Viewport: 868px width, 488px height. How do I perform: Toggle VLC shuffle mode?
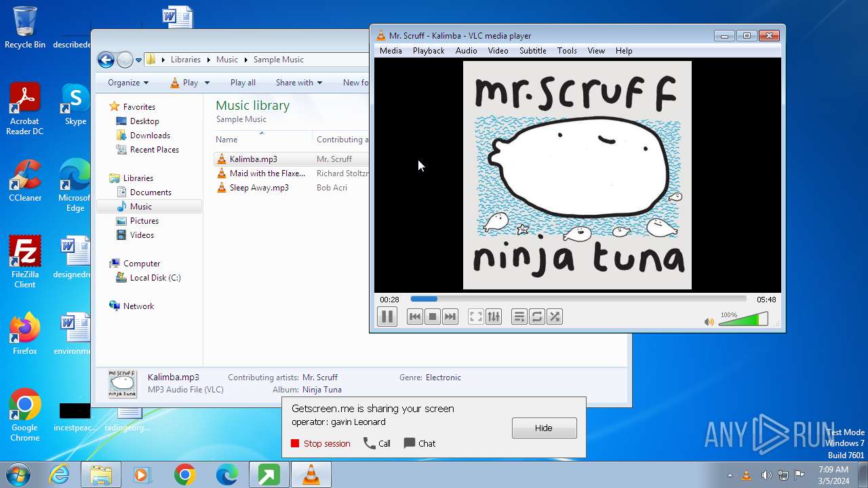[555, 317]
